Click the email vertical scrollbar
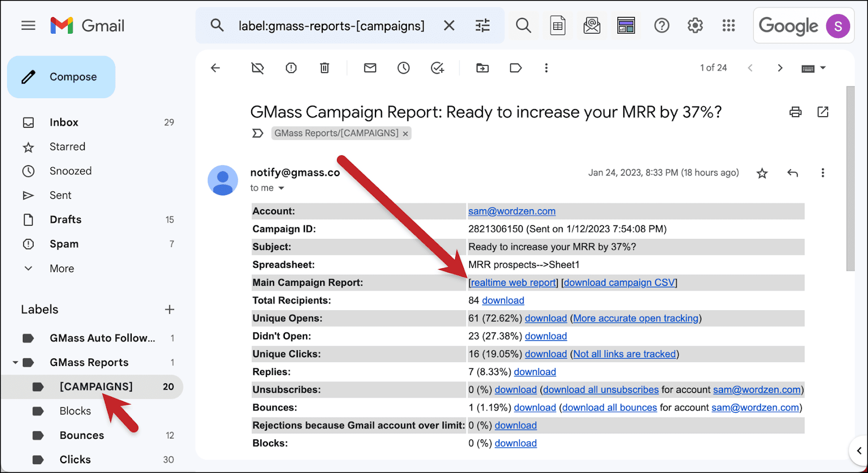Viewport: 868px width, 473px height. 850,178
